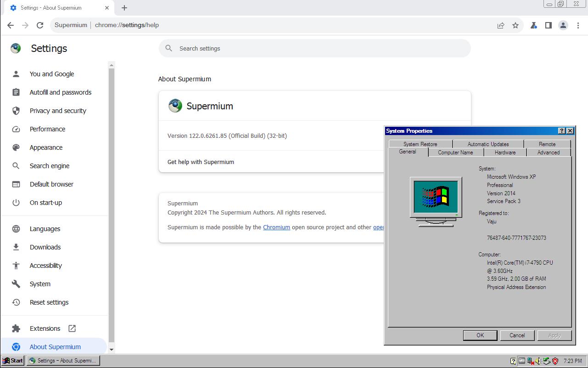Open Autofill and passwords settings
Image resolution: width=588 pixels, height=368 pixels.
coord(54,92)
